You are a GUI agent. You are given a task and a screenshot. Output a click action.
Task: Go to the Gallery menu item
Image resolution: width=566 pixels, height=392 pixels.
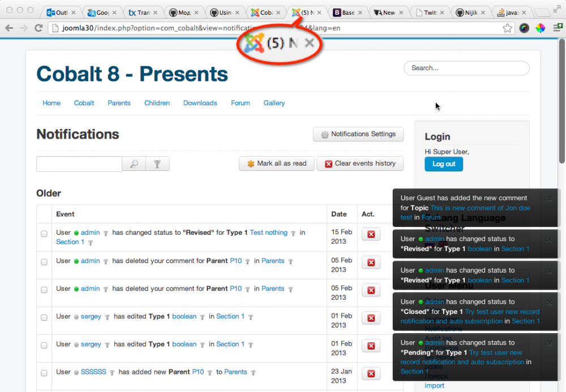(274, 103)
